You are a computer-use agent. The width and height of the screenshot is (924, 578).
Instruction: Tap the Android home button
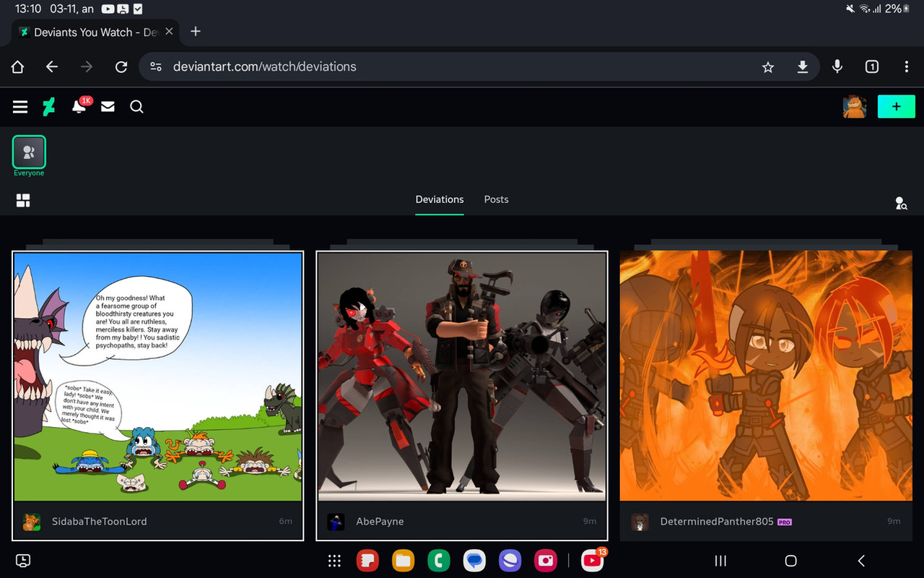click(790, 561)
